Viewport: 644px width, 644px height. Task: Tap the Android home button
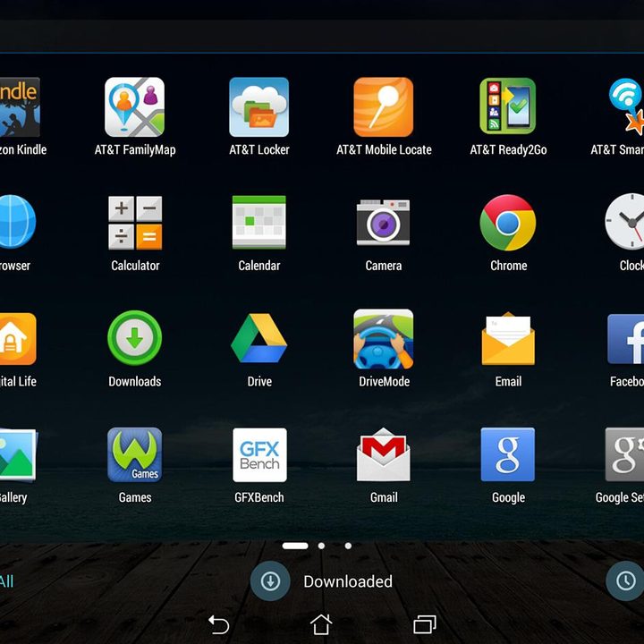click(321, 624)
